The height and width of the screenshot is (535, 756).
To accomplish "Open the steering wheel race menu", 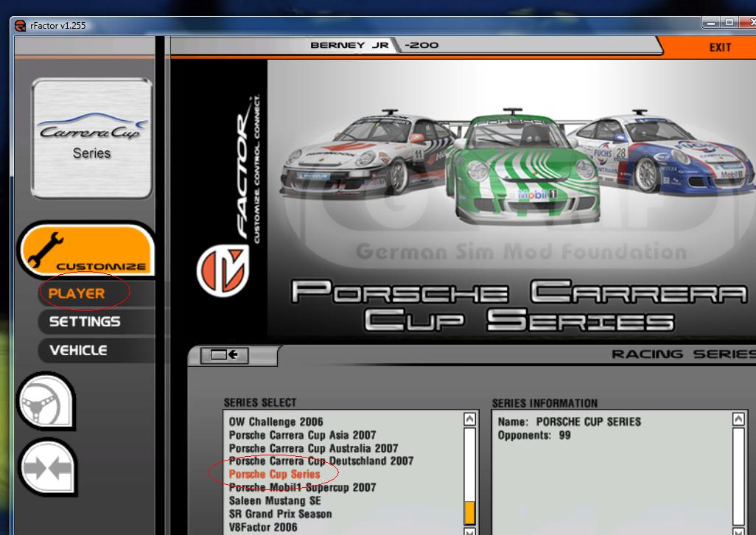I will (44, 402).
